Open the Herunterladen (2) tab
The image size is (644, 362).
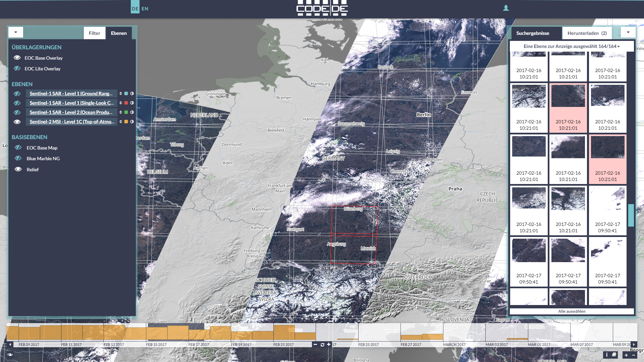click(x=587, y=33)
